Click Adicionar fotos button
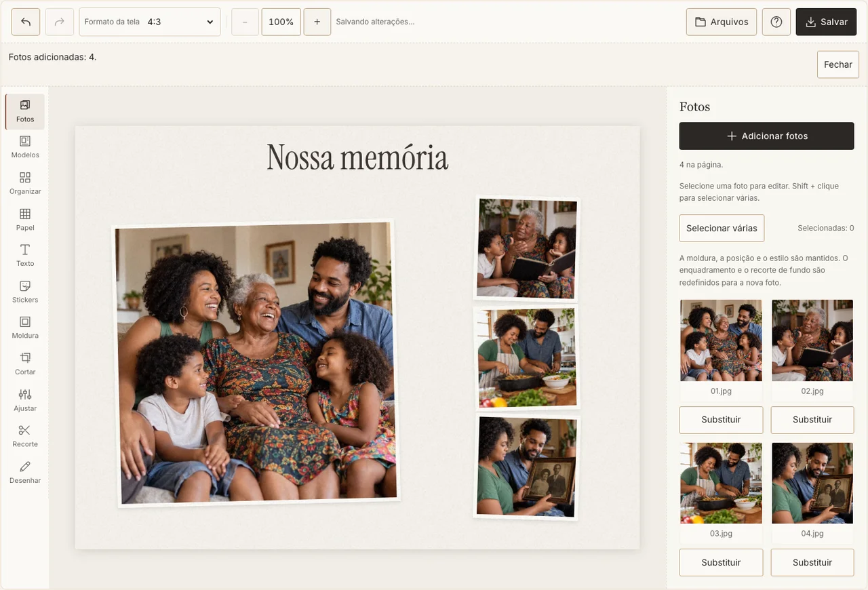The width and height of the screenshot is (868, 590). click(x=766, y=136)
